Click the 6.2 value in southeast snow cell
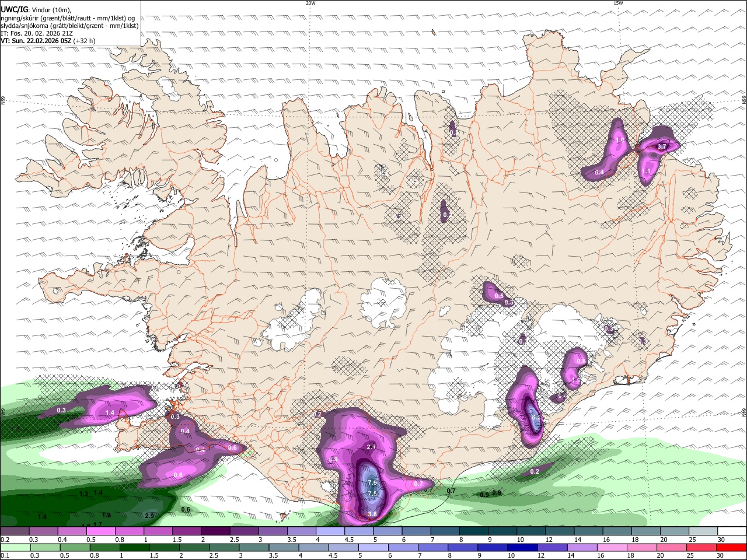 pos(537,418)
